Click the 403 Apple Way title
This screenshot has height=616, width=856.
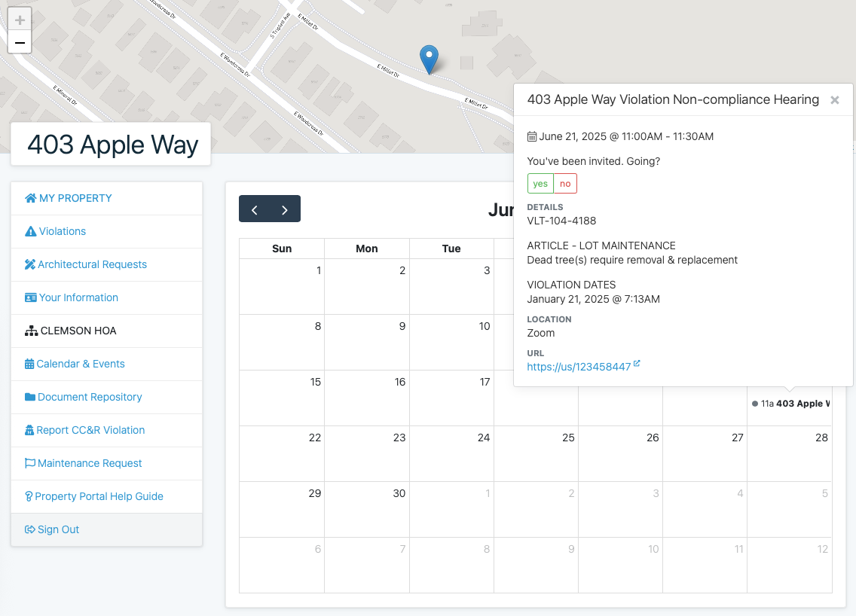(x=112, y=145)
